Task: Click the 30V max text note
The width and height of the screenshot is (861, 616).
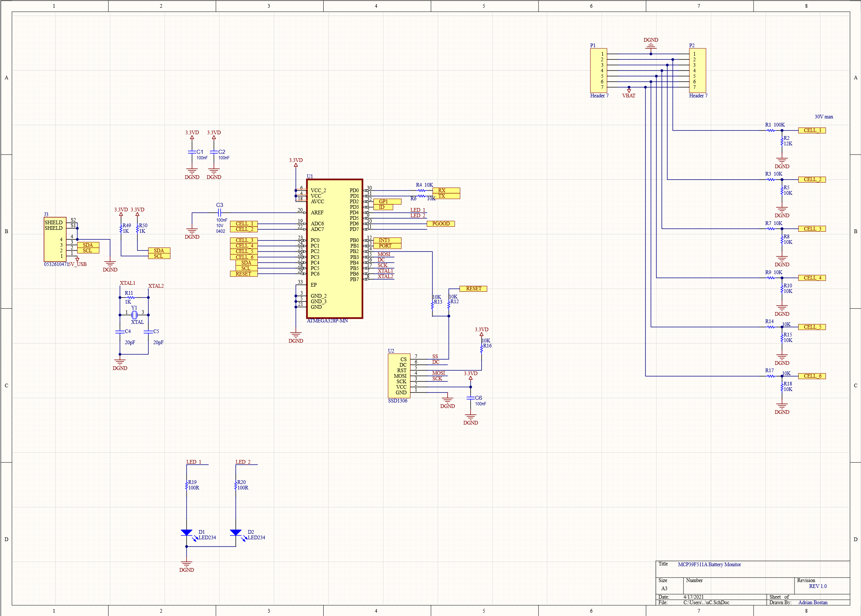Action: [x=823, y=117]
